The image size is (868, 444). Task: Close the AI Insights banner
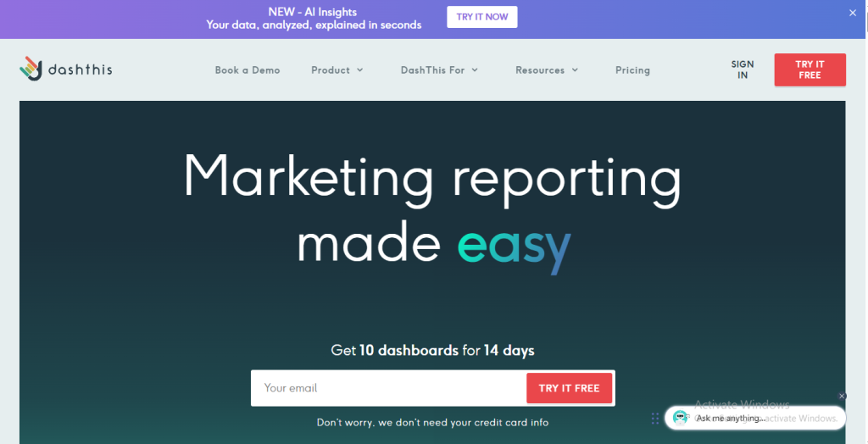point(853,13)
